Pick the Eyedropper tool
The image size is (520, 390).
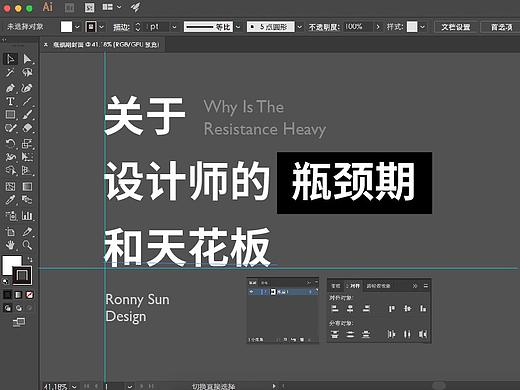[x=10, y=200]
